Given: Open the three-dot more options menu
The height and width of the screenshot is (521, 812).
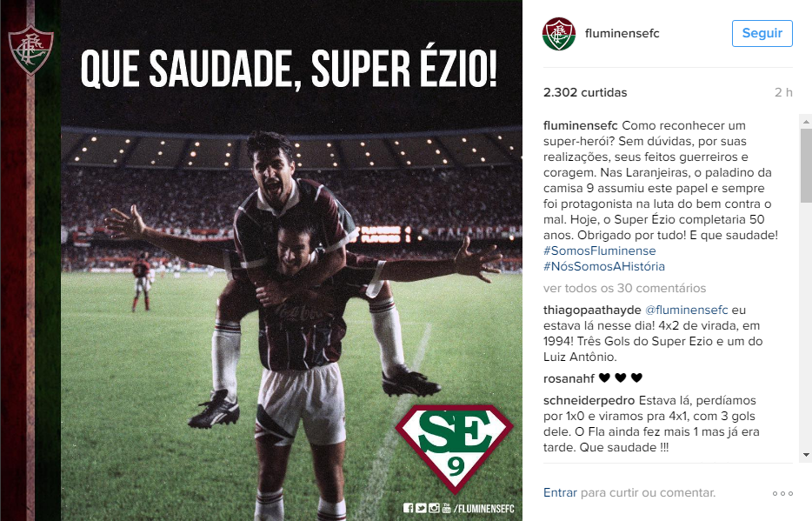Looking at the screenshot, I should pyautogui.click(x=782, y=493).
